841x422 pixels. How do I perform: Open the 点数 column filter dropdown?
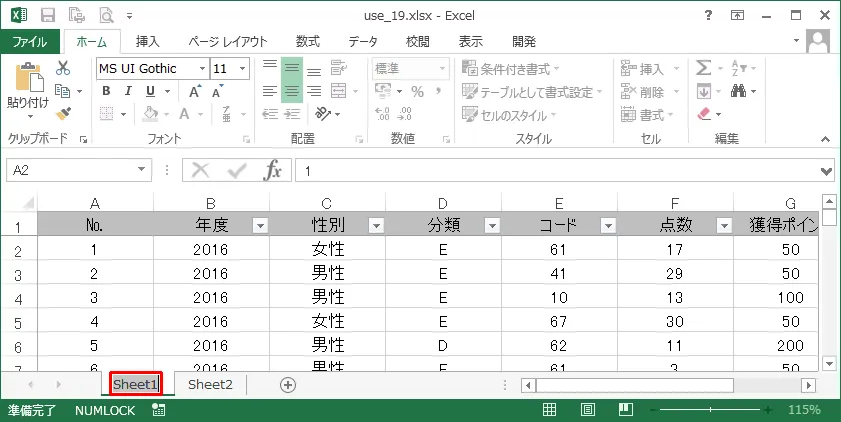[x=724, y=226]
